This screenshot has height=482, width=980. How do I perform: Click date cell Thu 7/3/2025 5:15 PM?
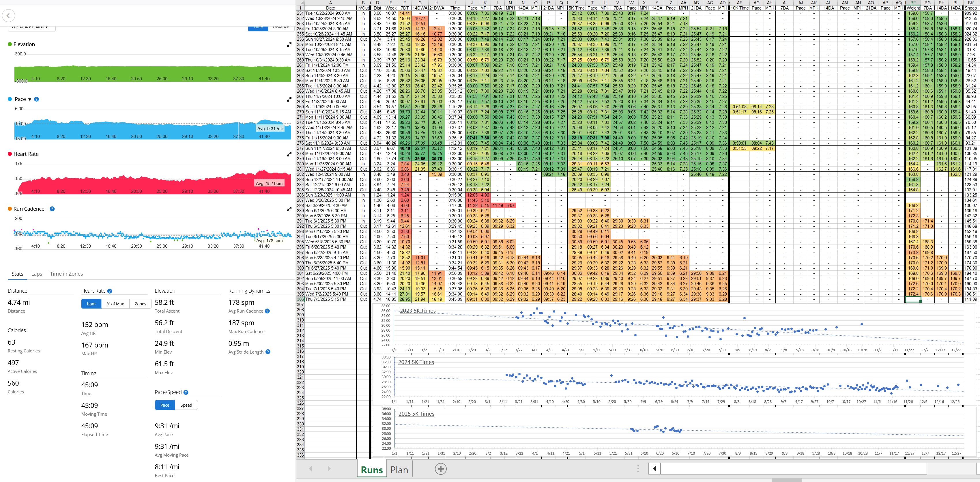pos(330,299)
